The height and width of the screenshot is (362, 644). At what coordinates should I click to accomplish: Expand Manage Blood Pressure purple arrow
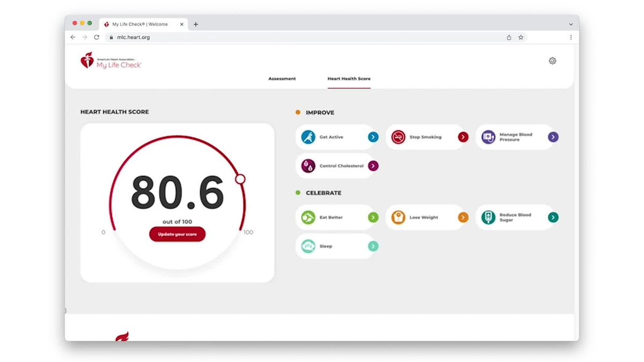point(553,137)
